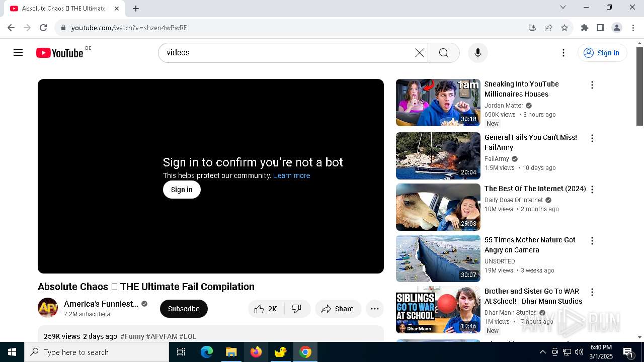Toggle Chrome side panel

point(601,28)
